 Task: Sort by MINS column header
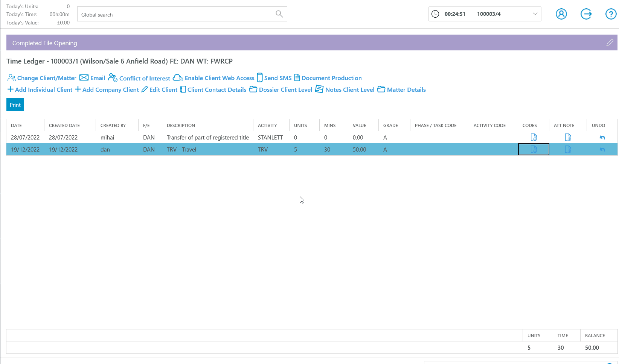334,125
